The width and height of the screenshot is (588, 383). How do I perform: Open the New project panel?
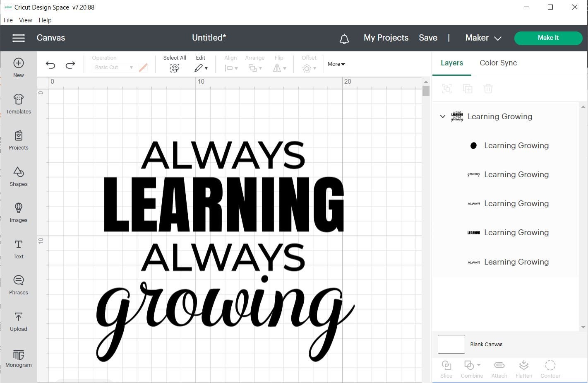(x=18, y=67)
